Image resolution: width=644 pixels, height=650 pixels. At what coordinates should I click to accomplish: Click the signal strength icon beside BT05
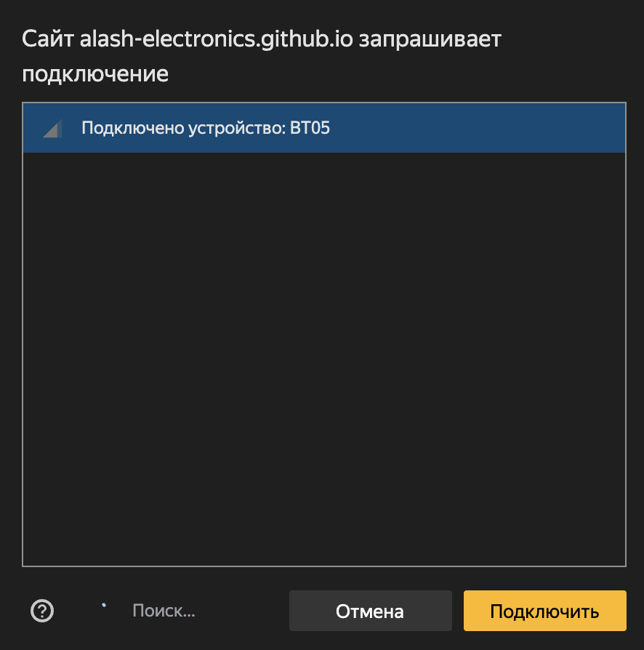pos(52,129)
